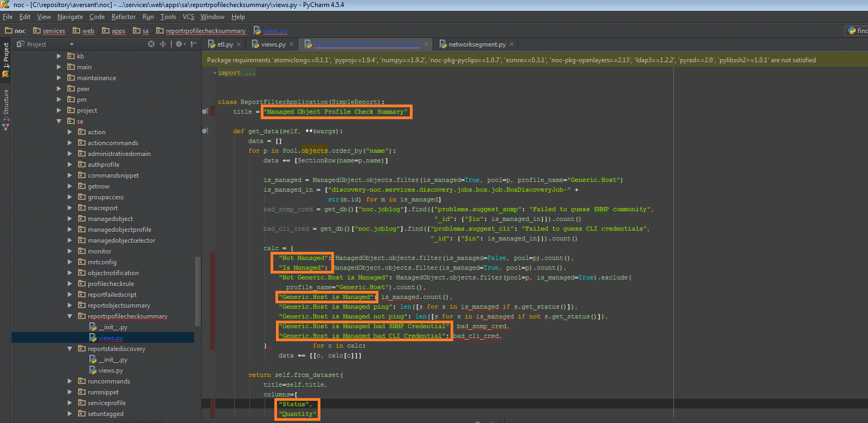This screenshot has width=868, height=423.
Task: Select views.py under reportstalediscovery
Action: 111,370
